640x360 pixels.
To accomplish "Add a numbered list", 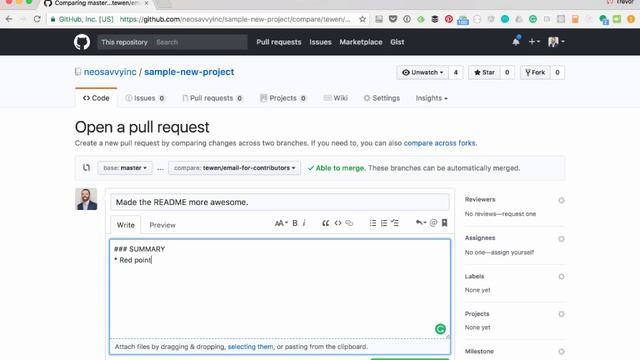I will point(384,223).
